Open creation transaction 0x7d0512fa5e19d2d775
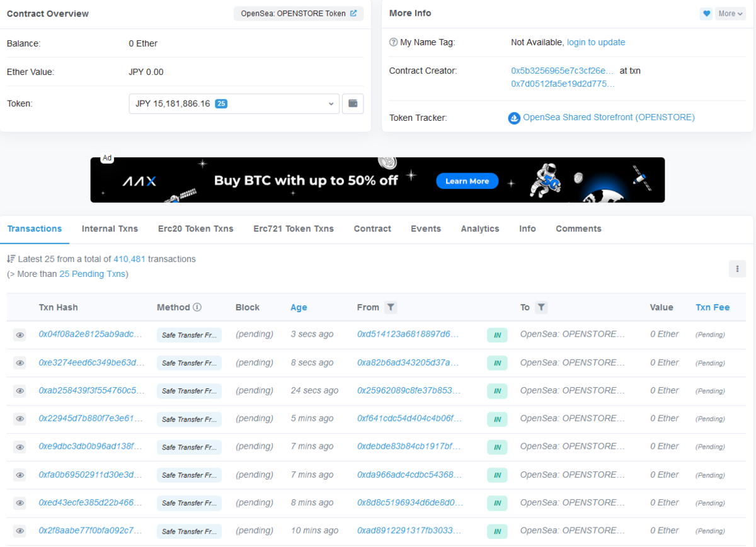756x547 pixels. tap(563, 84)
